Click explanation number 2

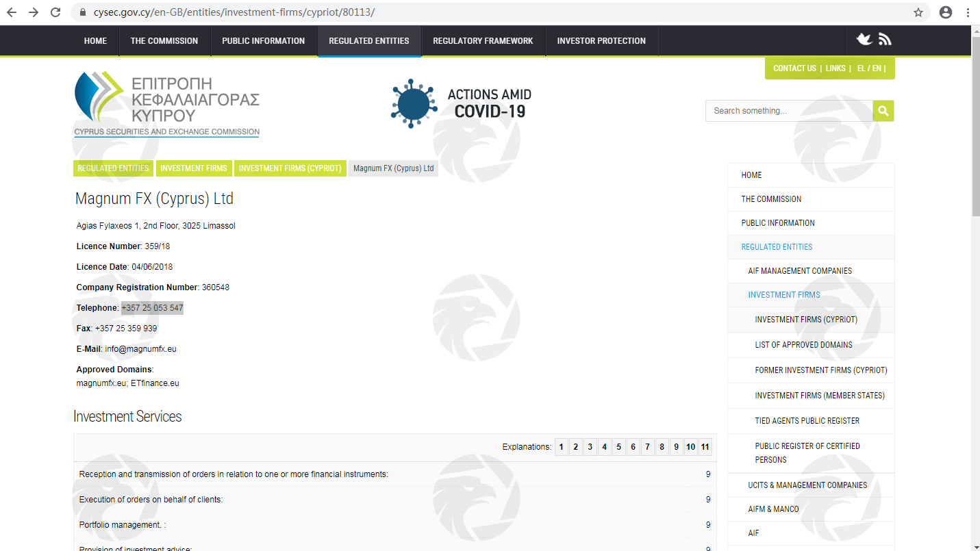point(576,447)
